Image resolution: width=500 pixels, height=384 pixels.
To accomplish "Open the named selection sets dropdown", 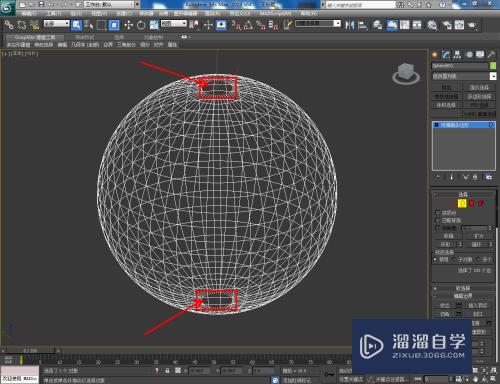I will (318, 24).
